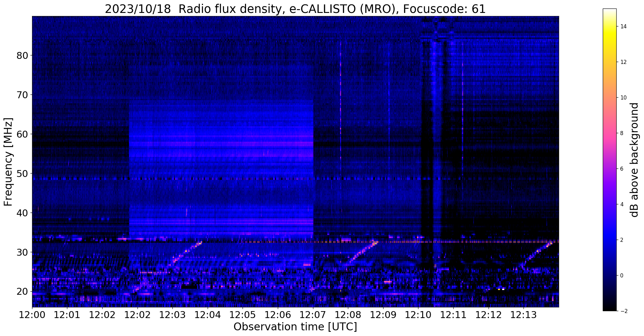
Task: Click the y-axis tick label 30
Action: [22, 252]
